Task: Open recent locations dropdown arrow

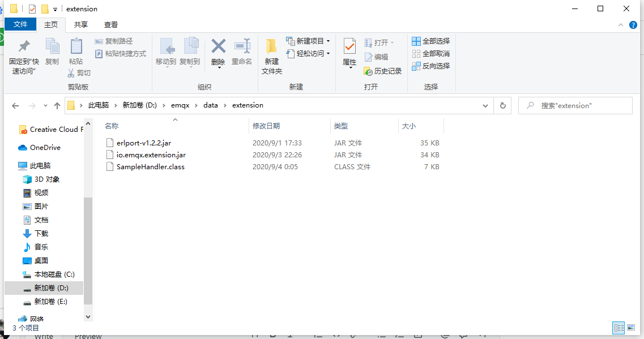Action: tap(45, 106)
